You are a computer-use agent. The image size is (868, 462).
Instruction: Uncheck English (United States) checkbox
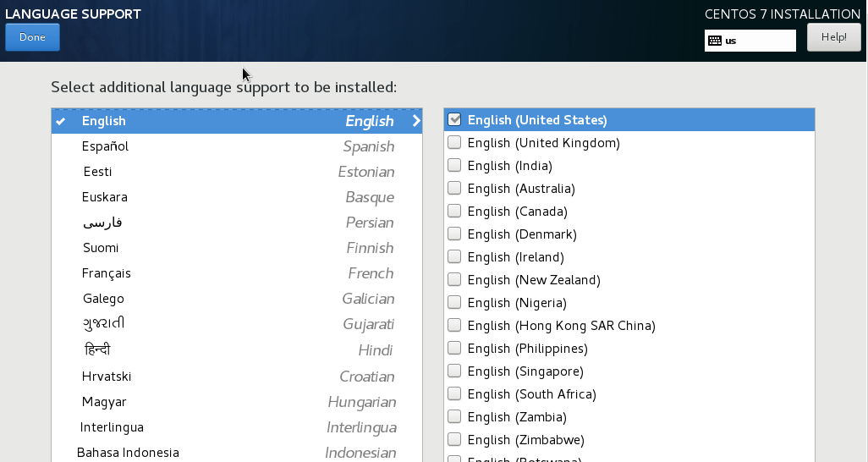tap(454, 120)
